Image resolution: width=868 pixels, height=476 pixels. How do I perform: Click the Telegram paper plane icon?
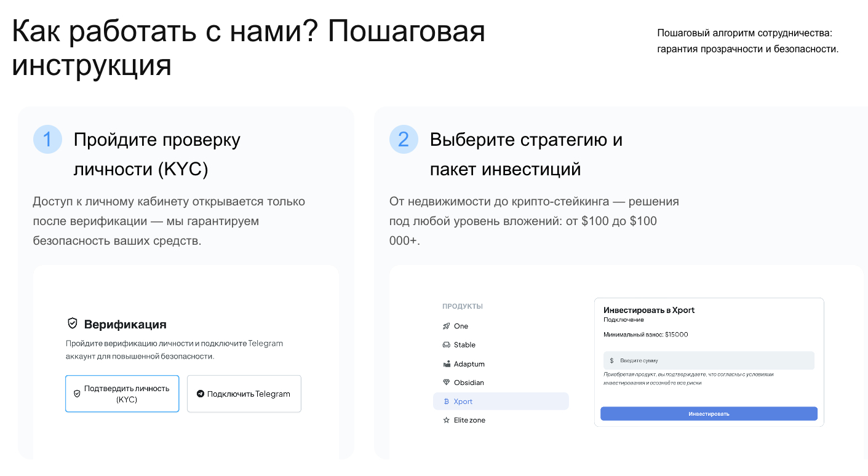click(200, 394)
